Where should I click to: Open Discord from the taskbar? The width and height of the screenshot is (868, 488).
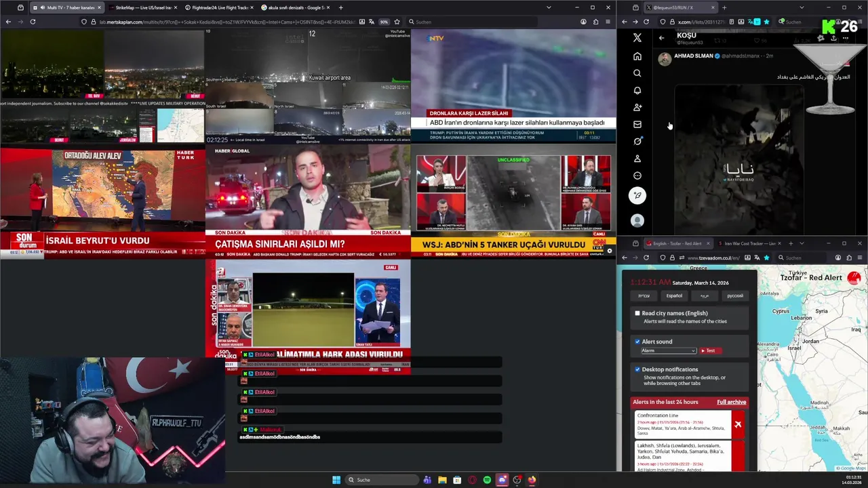pyautogui.click(x=502, y=480)
